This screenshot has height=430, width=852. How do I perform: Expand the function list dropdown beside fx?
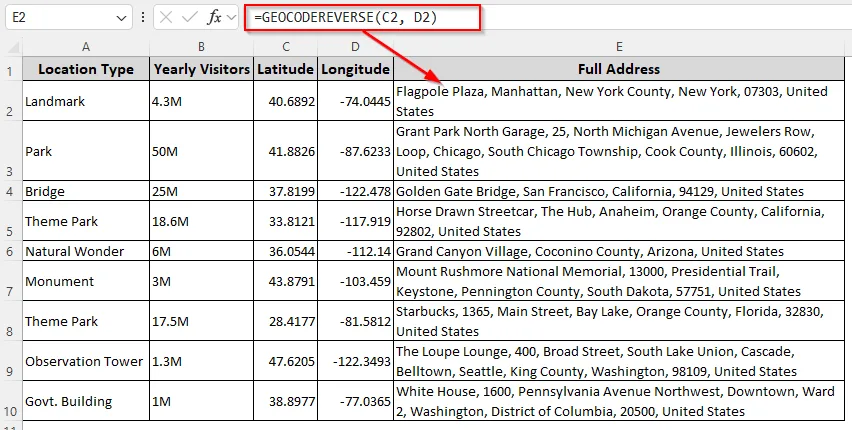(232, 17)
